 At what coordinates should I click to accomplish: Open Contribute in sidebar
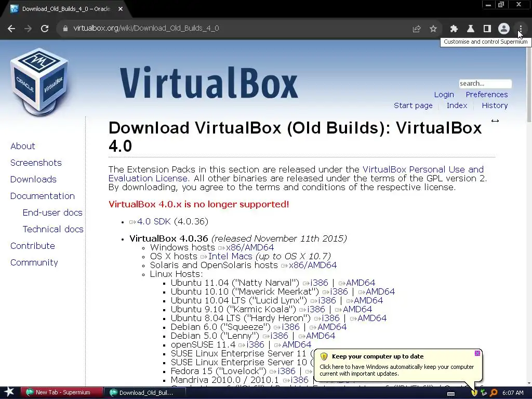[33, 246]
